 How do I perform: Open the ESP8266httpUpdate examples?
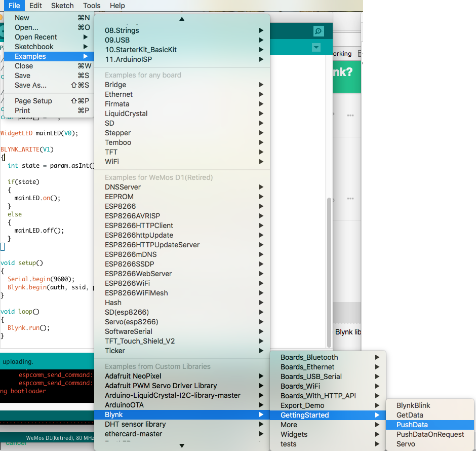click(182, 235)
